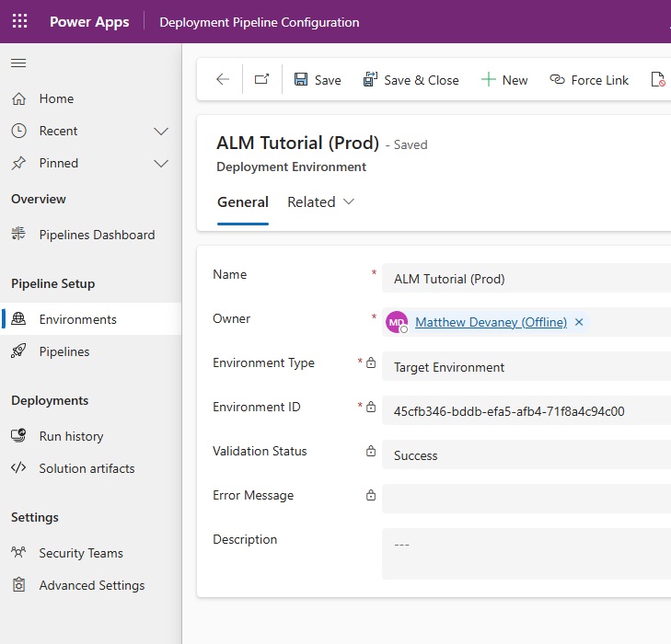
Task: Click the Save & Close icon
Action: point(370,79)
